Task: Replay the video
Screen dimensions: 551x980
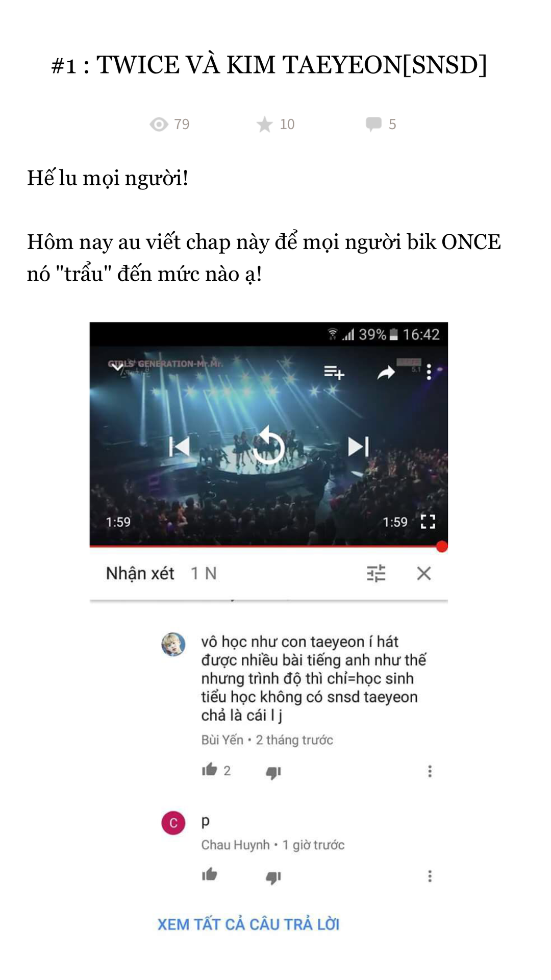Action: click(x=268, y=446)
